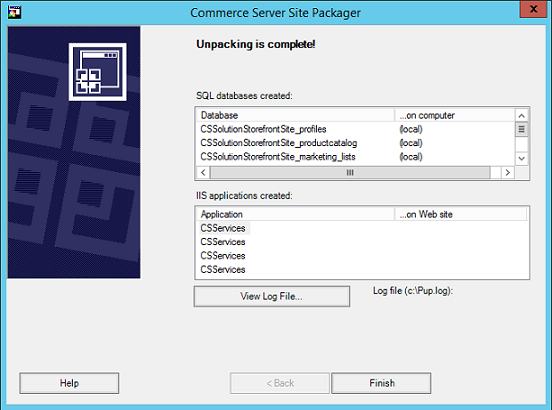
Task: Click (local) beside the profiles database
Action: pos(411,129)
